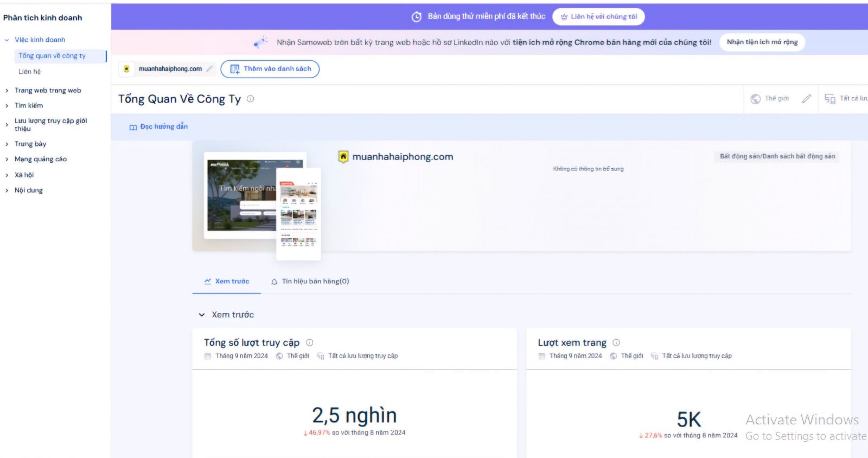
Task: Click Liên hệ với chúng tôi button
Action: tap(598, 17)
